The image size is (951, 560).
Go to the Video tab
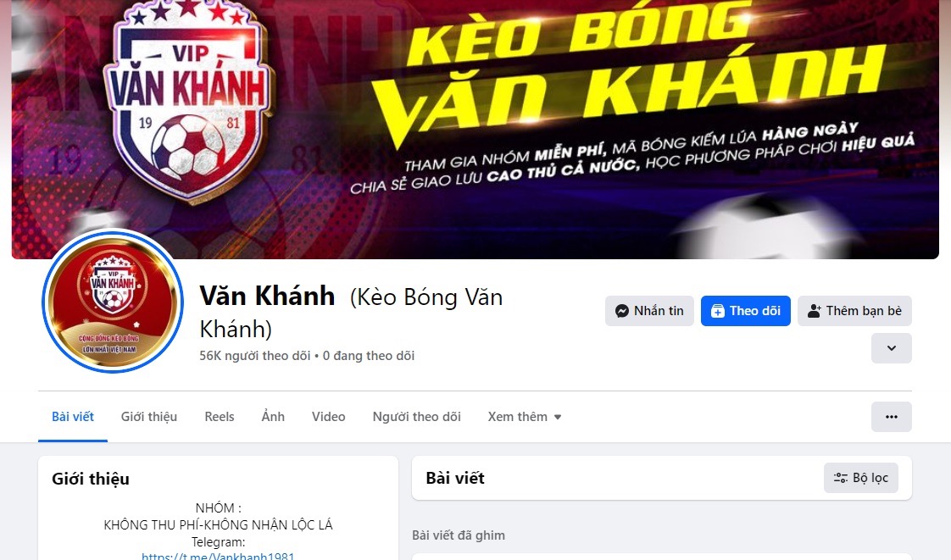pos(328,417)
